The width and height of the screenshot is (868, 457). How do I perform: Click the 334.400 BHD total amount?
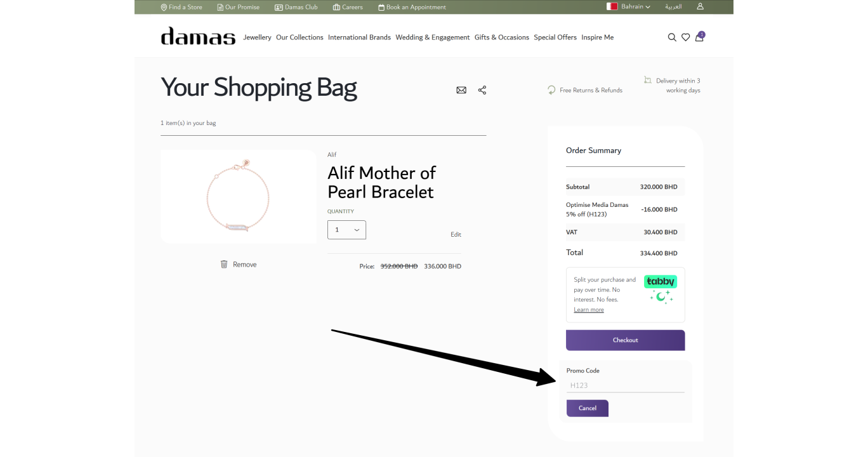coord(659,253)
